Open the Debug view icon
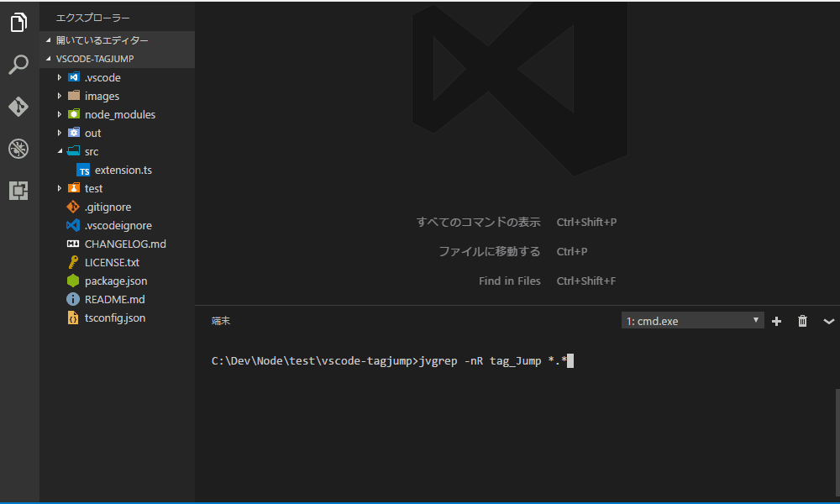The width and height of the screenshot is (840, 504). coord(18,149)
